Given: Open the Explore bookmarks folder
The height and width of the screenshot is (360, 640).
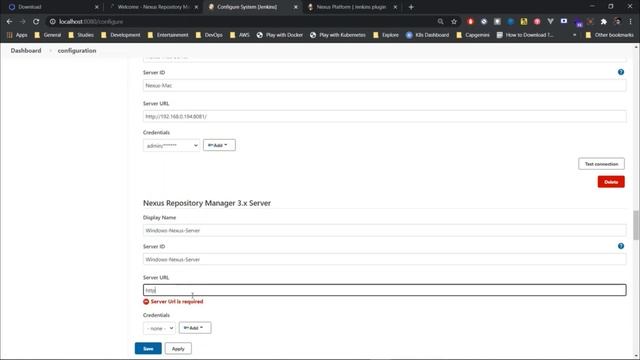Looking at the screenshot, I should pos(386,35).
